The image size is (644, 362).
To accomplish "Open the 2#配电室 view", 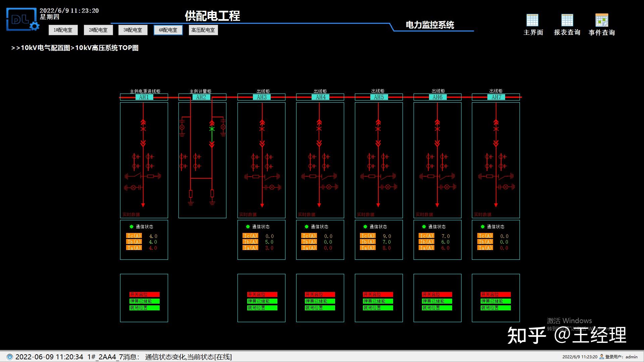I will click(x=98, y=30).
